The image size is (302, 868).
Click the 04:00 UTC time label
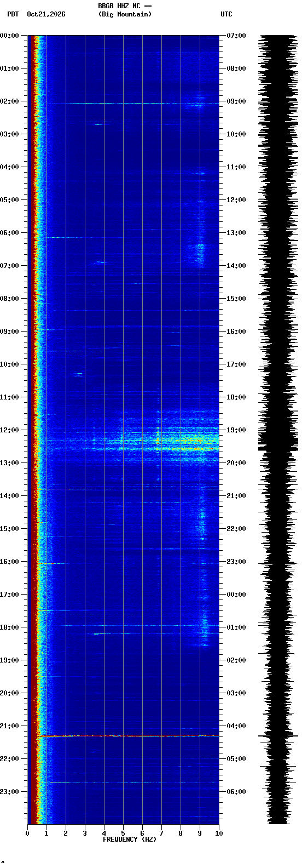(236, 726)
